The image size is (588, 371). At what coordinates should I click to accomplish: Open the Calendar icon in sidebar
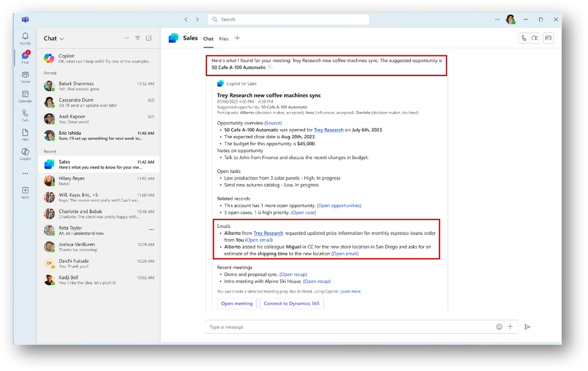click(x=25, y=96)
